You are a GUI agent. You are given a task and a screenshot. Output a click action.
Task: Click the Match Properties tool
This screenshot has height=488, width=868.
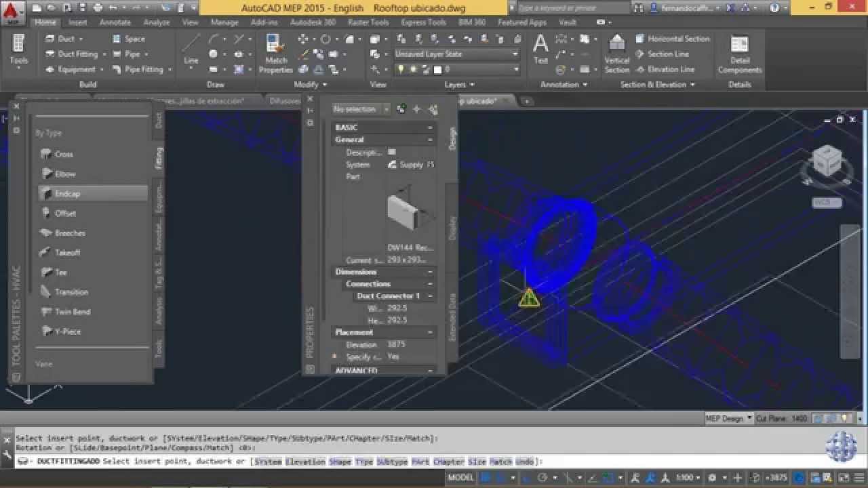[276, 54]
